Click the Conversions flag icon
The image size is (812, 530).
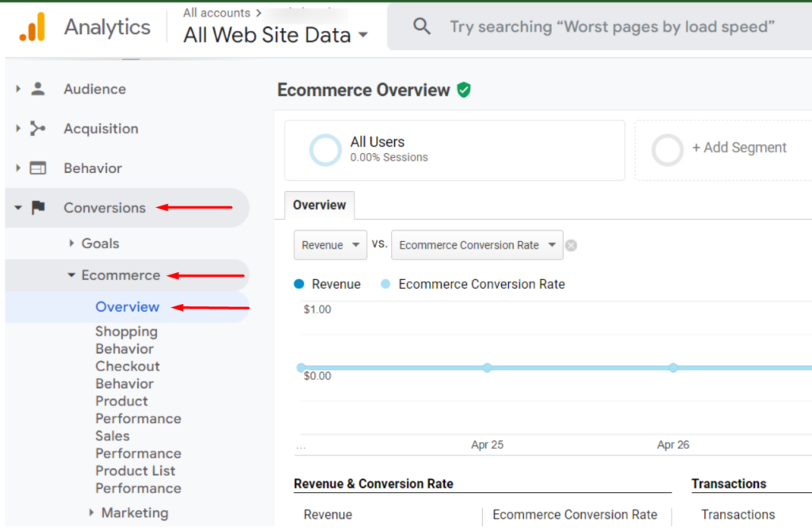[38, 207]
